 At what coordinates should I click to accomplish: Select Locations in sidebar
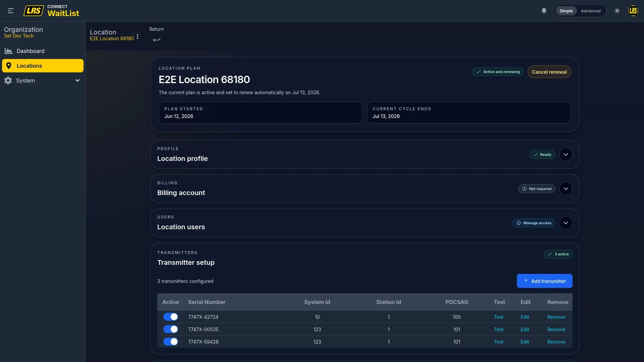coord(43,66)
